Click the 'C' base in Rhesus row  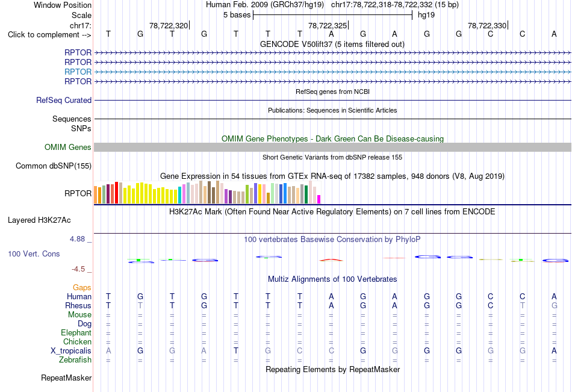tap(490, 305)
